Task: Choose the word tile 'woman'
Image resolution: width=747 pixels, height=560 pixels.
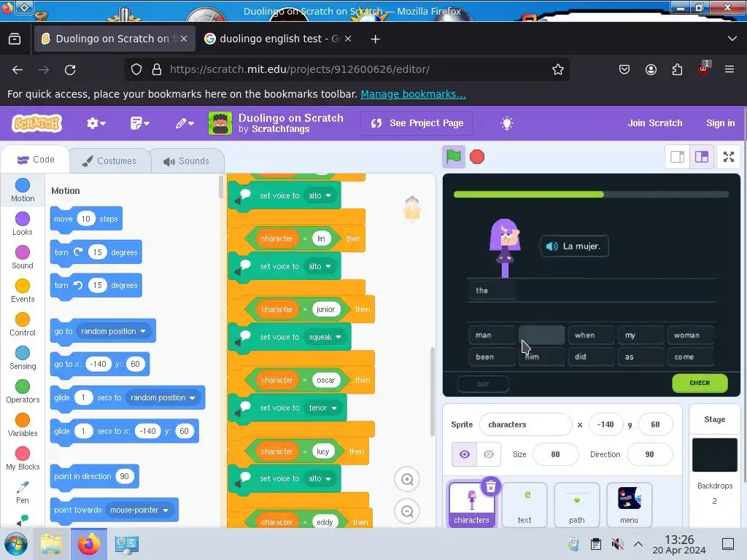Action: click(x=690, y=335)
